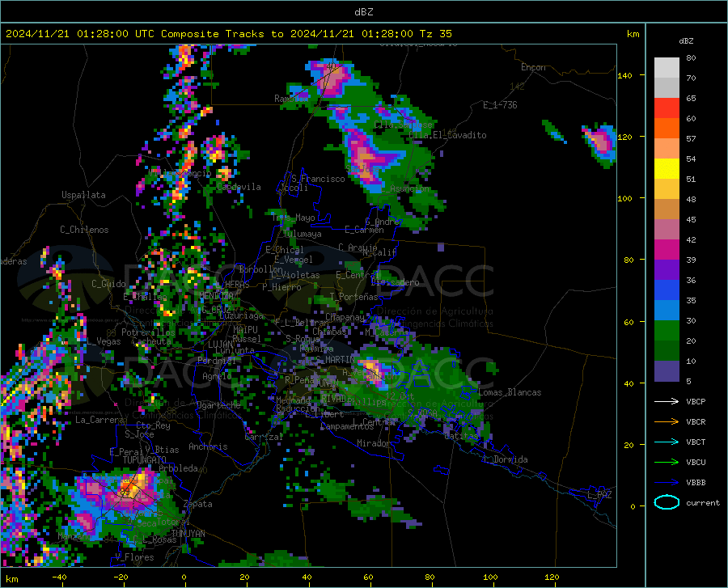Select the red 60-65 dBZ color band
The image size is (728, 588).
coord(667,108)
